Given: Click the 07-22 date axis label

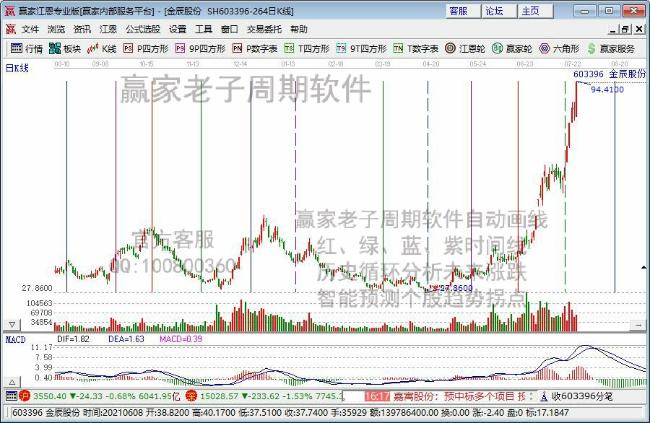Looking at the screenshot, I should pos(572,63).
